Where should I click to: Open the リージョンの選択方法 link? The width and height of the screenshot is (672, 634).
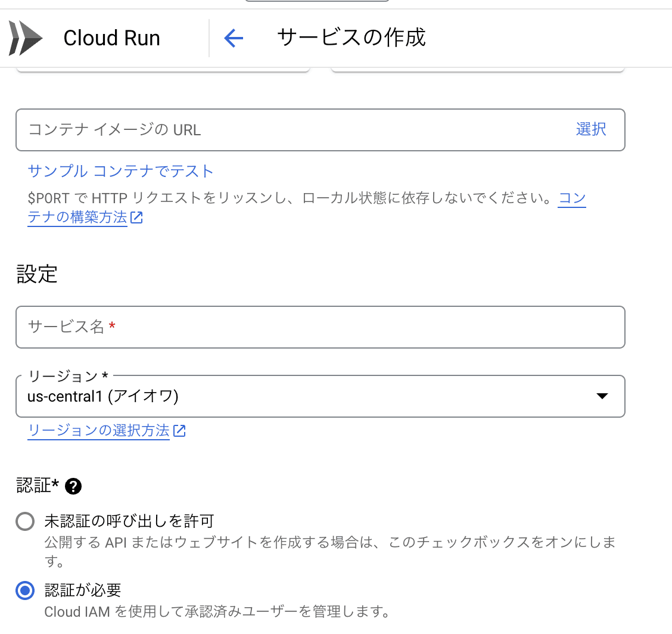pyautogui.click(x=98, y=431)
